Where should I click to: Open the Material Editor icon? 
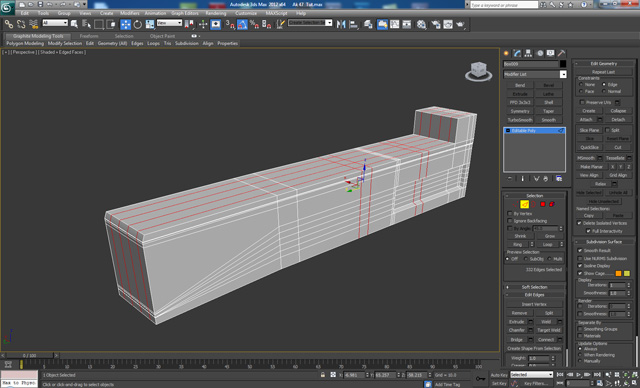pyautogui.click(x=421, y=24)
